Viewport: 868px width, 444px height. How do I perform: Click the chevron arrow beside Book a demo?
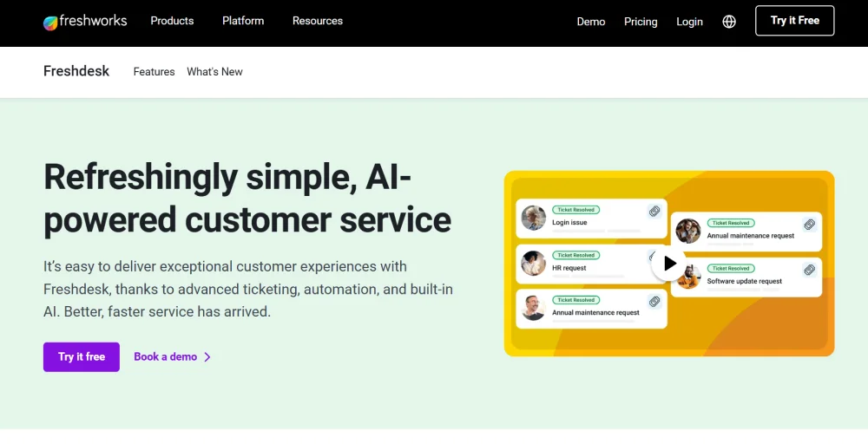(x=207, y=357)
